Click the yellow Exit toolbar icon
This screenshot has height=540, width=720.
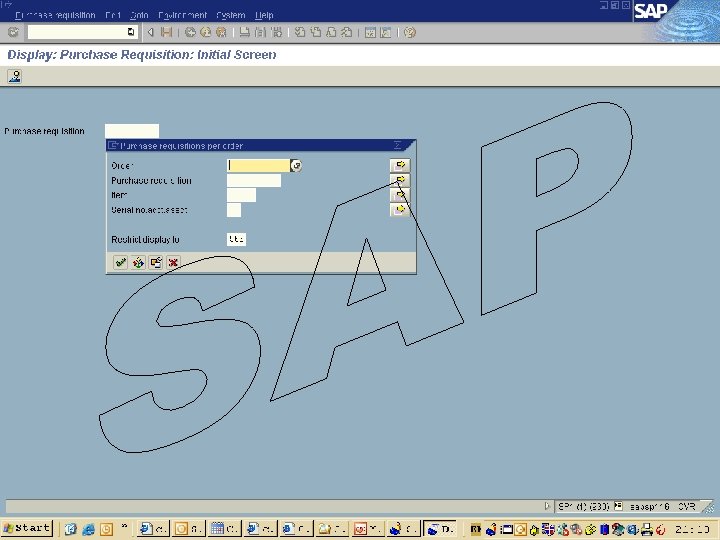coord(205,32)
